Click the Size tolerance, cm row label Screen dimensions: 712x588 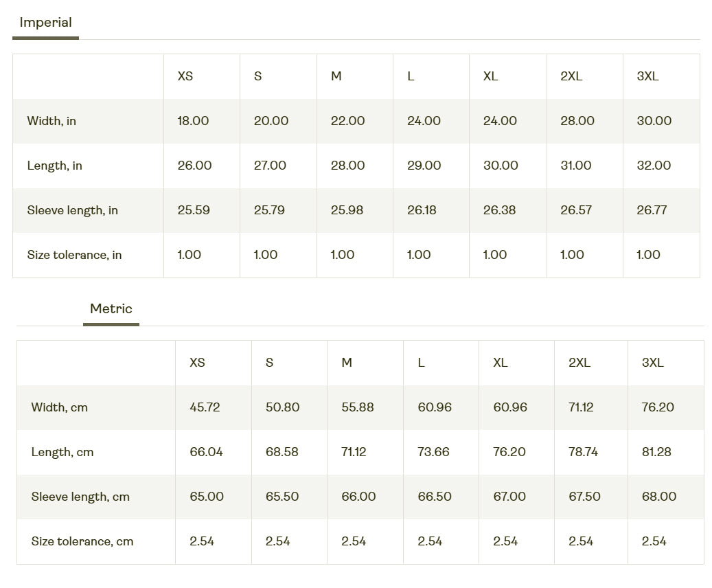82,541
